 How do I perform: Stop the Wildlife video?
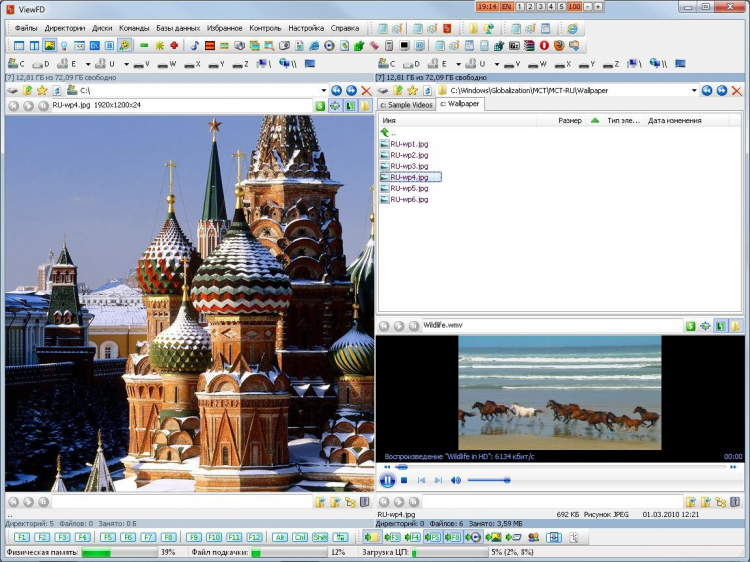point(404,480)
